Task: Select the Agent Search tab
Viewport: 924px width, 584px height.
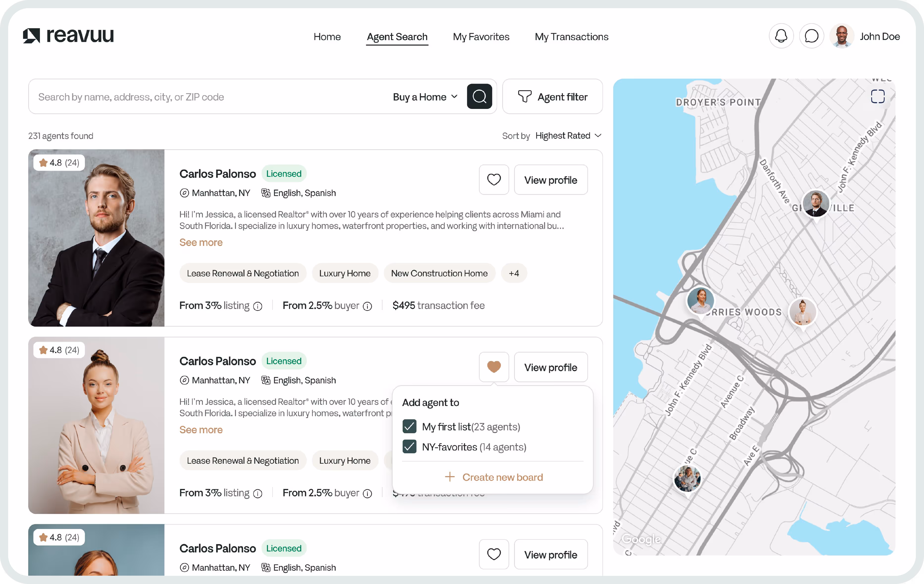Action: pos(397,37)
